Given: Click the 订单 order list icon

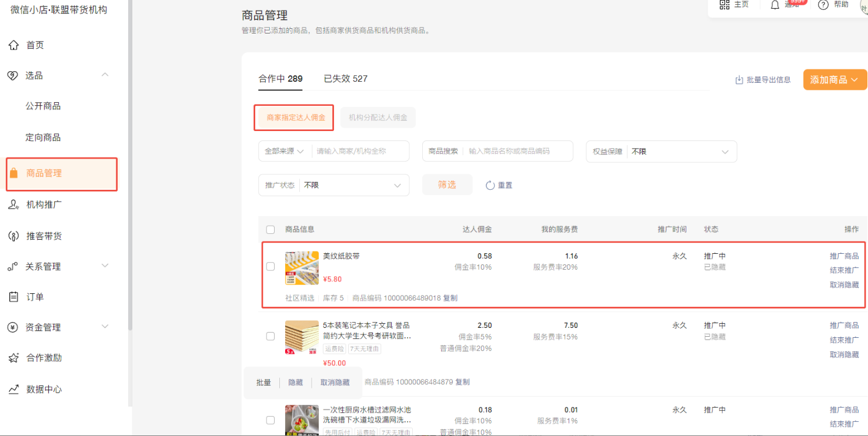Looking at the screenshot, I should 14,297.
